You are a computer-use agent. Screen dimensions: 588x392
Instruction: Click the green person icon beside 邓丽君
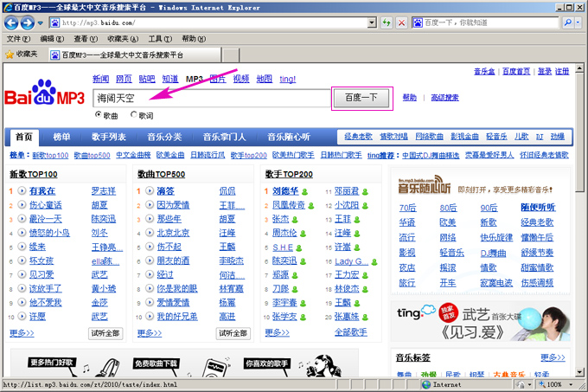click(x=365, y=192)
